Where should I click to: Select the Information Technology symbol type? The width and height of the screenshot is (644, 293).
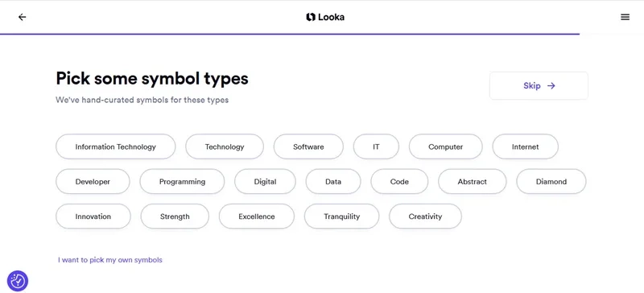(x=115, y=146)
